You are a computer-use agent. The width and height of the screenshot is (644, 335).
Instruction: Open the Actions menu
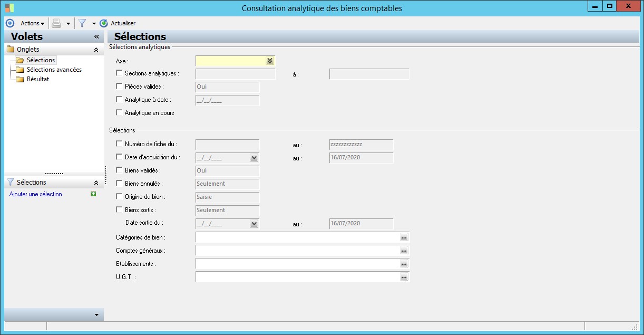pos(32,23)
